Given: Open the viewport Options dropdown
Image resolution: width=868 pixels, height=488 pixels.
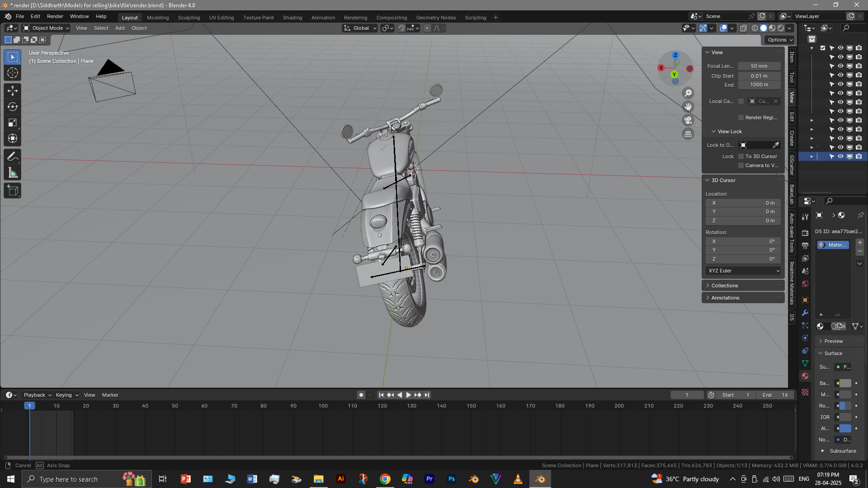Looking at the screenshot, I should (x=780, y=40).
